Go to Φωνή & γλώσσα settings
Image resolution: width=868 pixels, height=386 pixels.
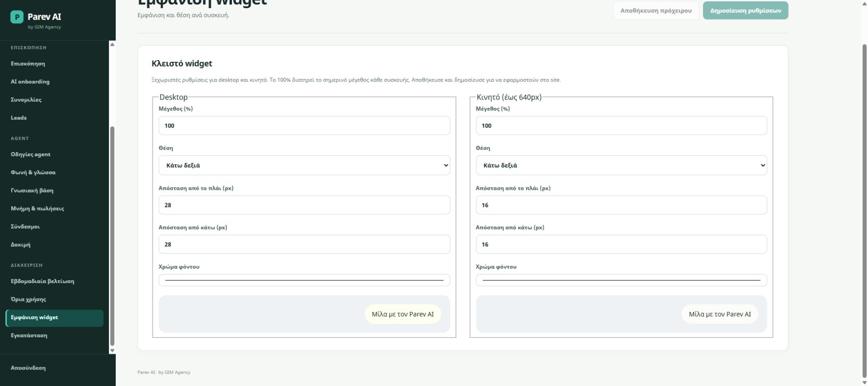(33, 173)
